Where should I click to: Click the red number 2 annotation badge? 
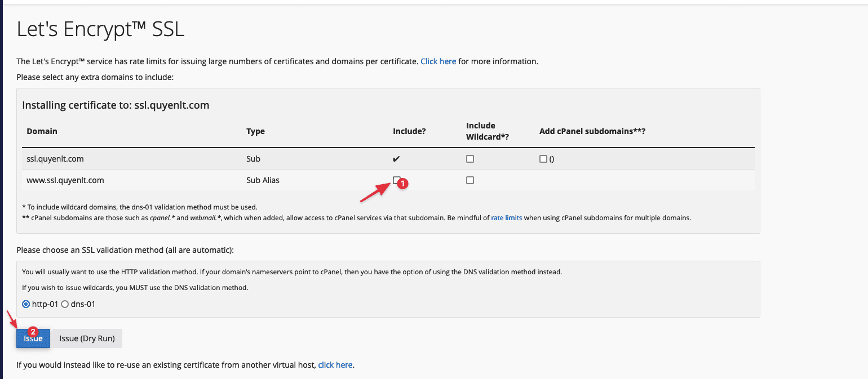pyautogui.click(x=33, y=332)
